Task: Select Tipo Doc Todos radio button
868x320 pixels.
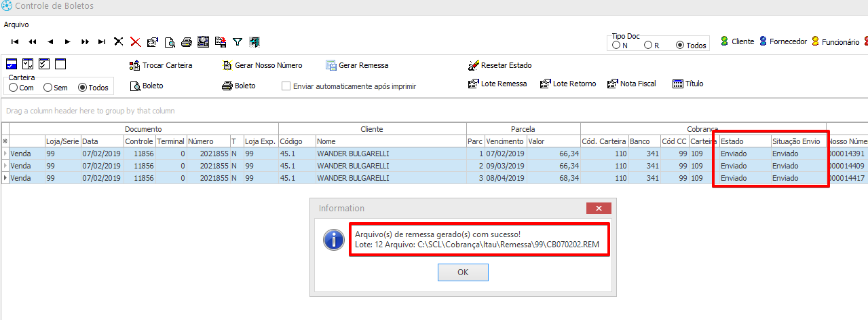Action: 680,46
